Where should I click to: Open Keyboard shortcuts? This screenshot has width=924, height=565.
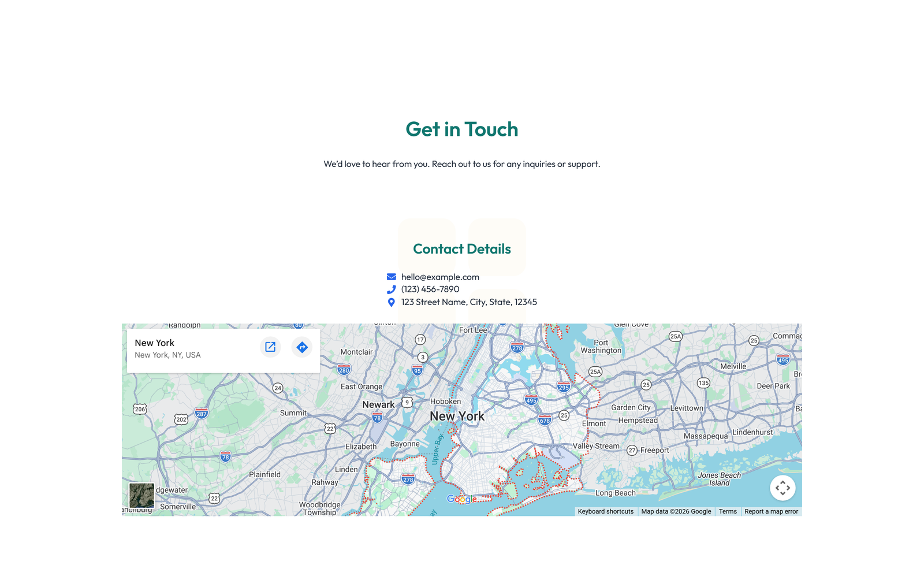[x=605, y=511]
